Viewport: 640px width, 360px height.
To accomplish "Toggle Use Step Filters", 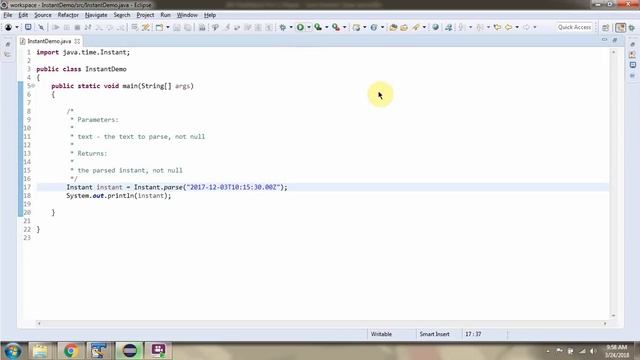I will pos(146,27).
